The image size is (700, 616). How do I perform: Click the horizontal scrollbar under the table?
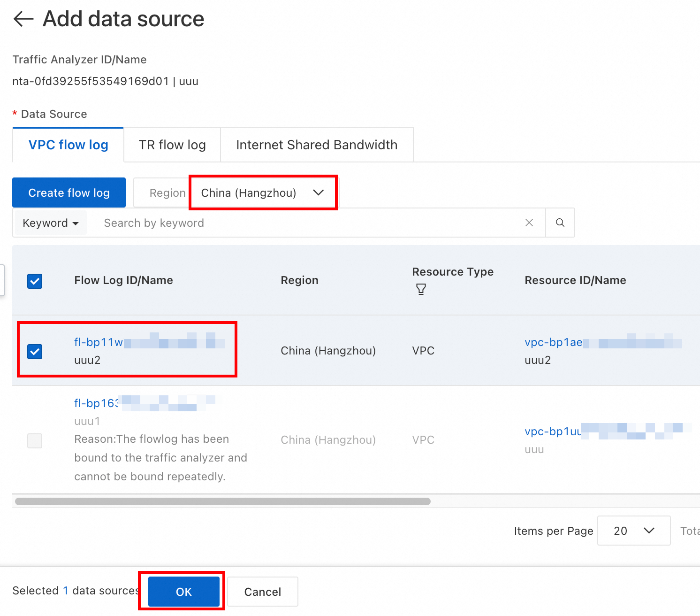pos(222,501)
